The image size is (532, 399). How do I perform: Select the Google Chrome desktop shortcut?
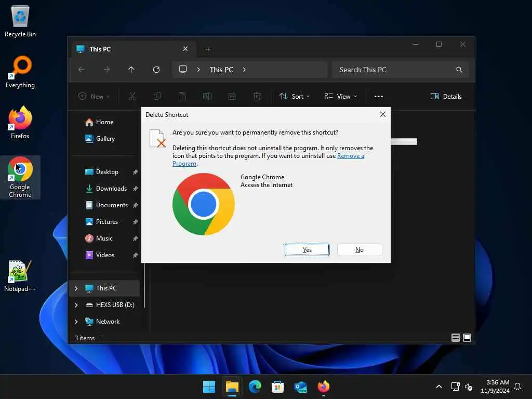pyautogui.click(x=20, y=177)
